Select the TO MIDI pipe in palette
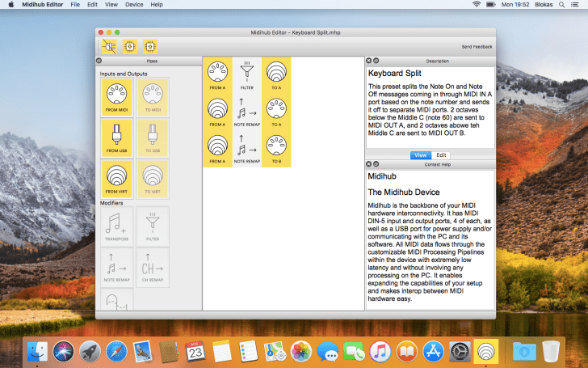 click(x=153, y=97)
